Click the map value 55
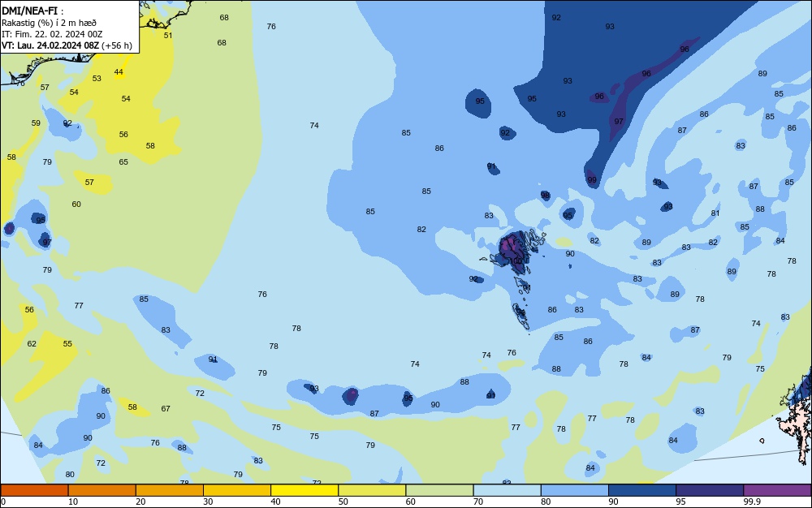812x508 pixels. pyautogui.click(x=67, y=343)
